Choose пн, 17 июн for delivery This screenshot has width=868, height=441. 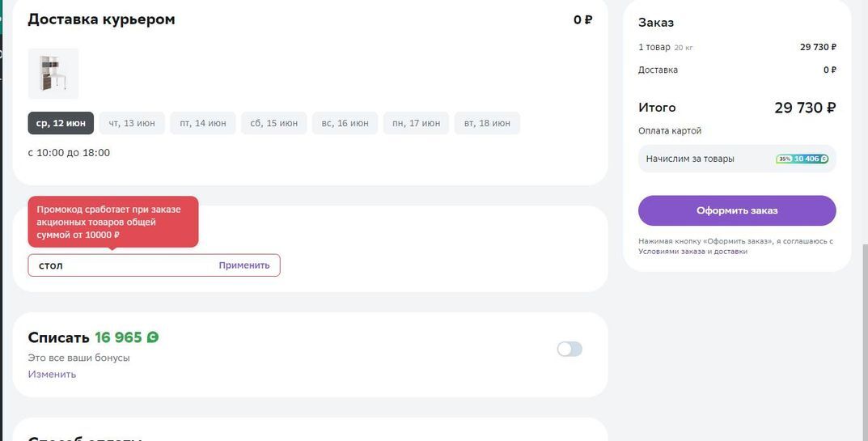tap(416, 123)
